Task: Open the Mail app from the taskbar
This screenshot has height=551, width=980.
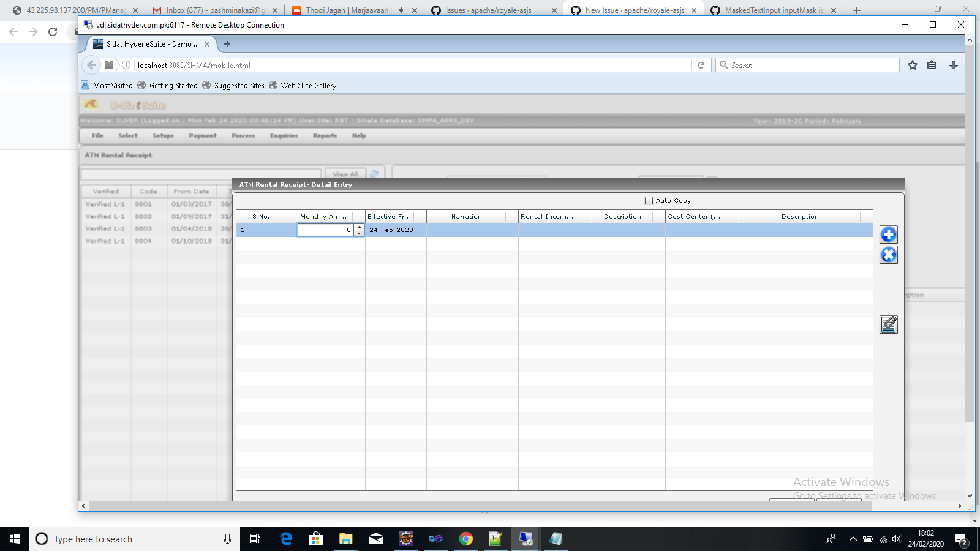Action: (x=376, y=539)
